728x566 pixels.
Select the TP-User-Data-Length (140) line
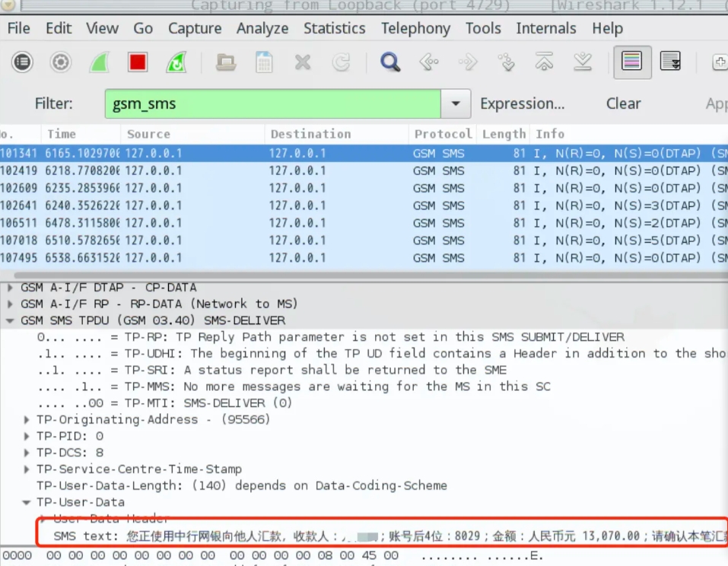pos(241,485)
